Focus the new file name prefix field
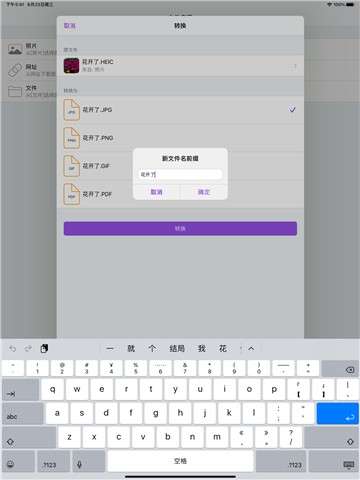360x480 pixels. tap(180, 174)
